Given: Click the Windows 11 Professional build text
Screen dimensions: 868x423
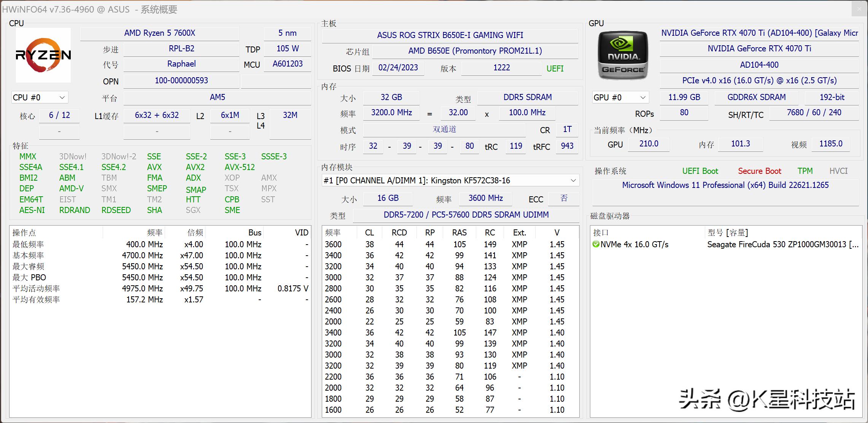Looking at the screenshot, I should (725, 185).
